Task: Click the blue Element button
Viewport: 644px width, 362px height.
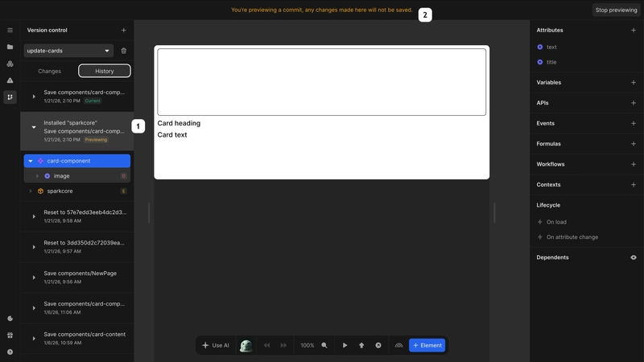Action: (427, 346)
